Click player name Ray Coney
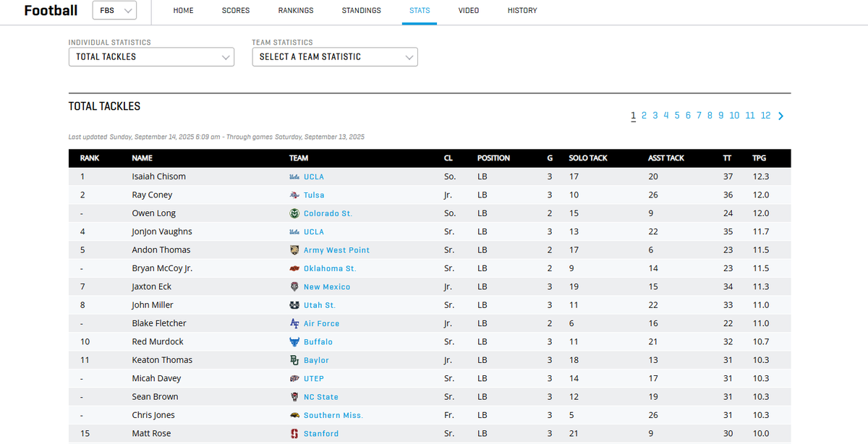The image size is (868, 444). pos(152,195)
